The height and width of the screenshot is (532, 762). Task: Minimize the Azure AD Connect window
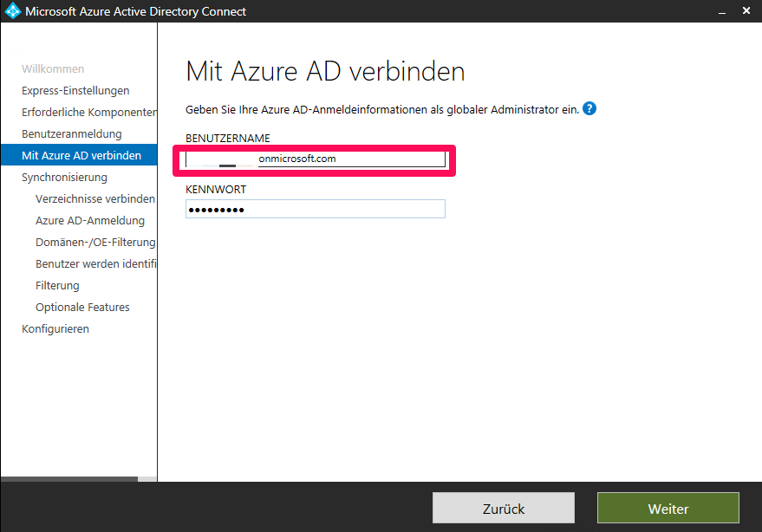pyautogui.click(x=722, y=11)
